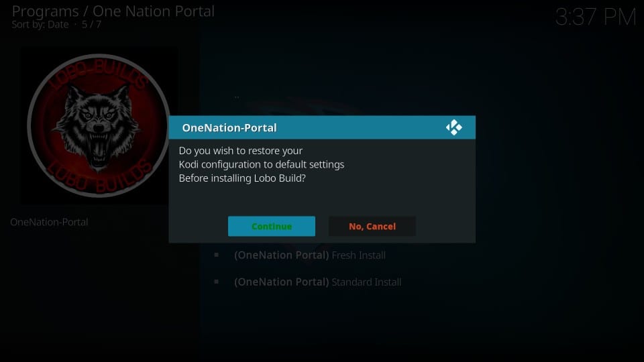Go up via the '..' parent item

pyautogui.click(x=237, y=97)
